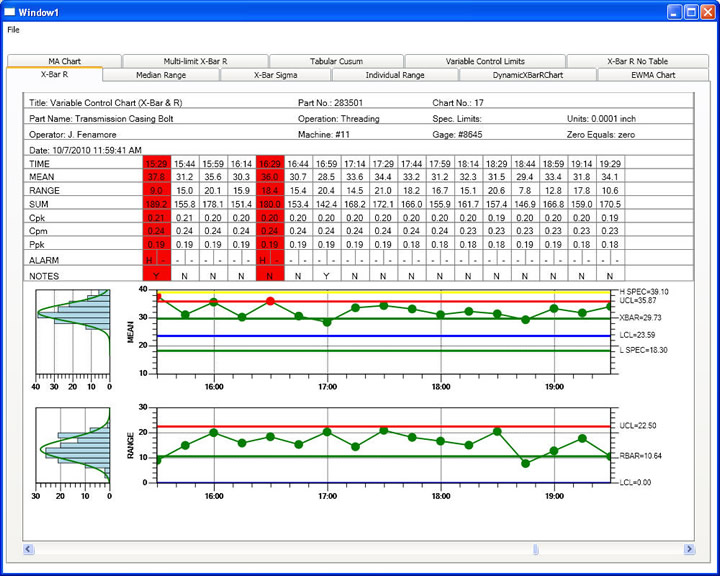Click the horizontal scrollbar right arrow
The height and width of the screenshot is (576, 720).
coord(689,549)
